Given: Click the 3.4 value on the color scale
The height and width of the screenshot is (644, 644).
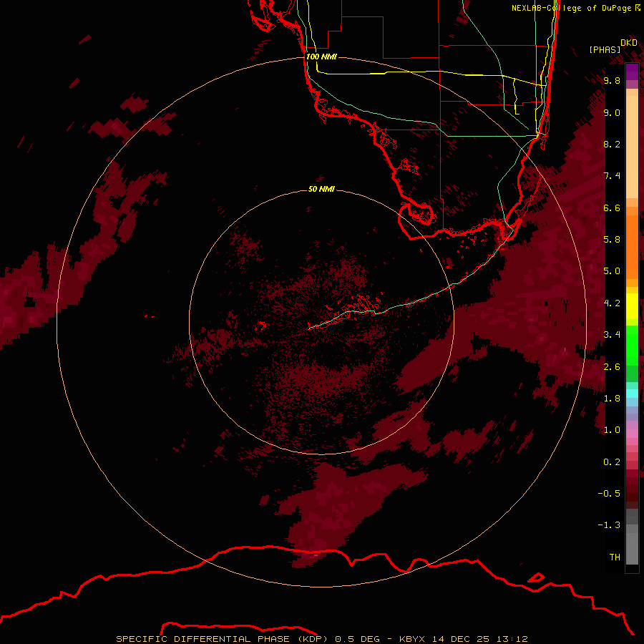Looking at the screenshot, I should 612,335.
